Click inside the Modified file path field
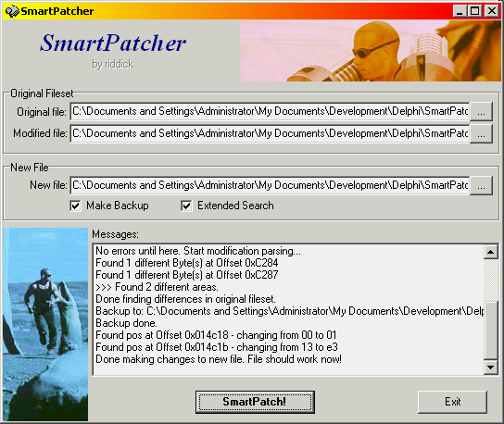 (270, 133)
